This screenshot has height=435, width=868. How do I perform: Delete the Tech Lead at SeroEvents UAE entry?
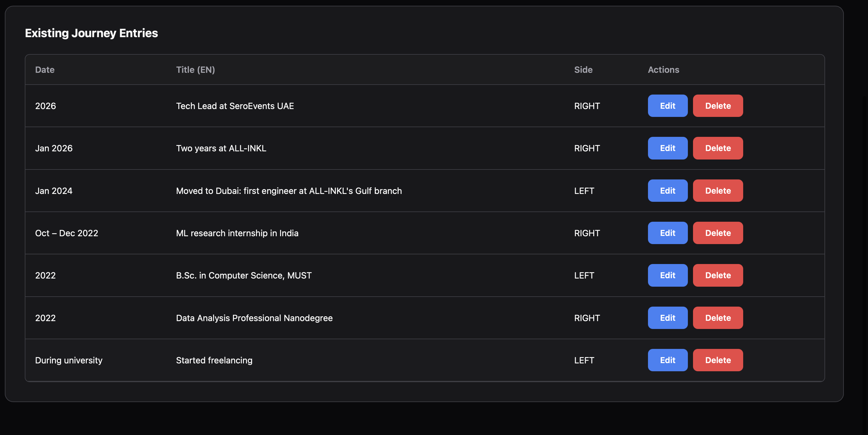point(718,106)
